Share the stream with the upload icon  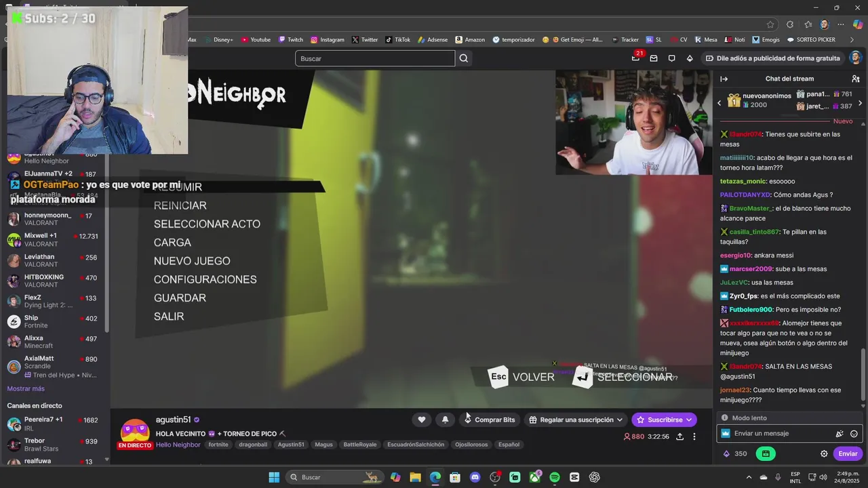coord(679,436)
